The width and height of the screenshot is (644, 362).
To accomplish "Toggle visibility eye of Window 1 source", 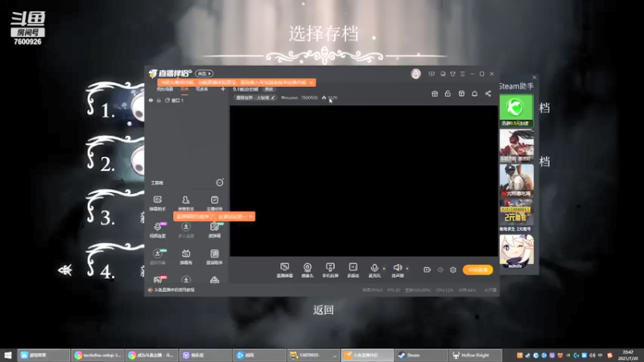I will click(151, 101).
